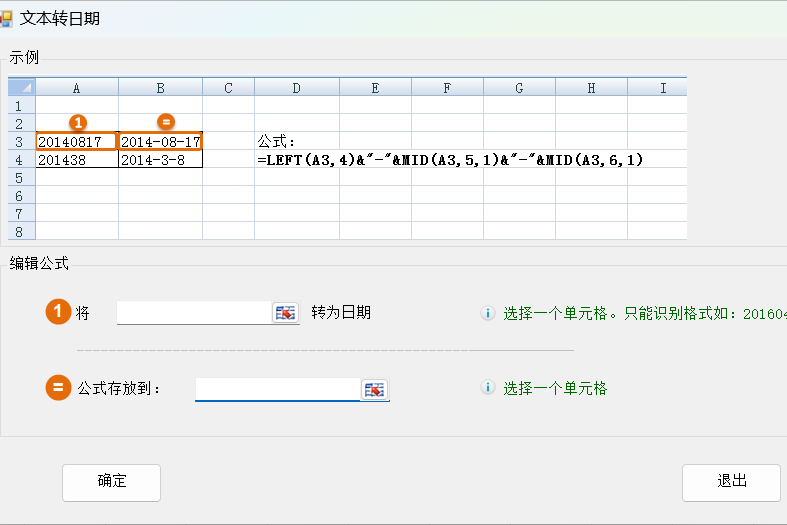
Task: Click the cell picker icon beside the 将 field
Action: pos(286,313)
